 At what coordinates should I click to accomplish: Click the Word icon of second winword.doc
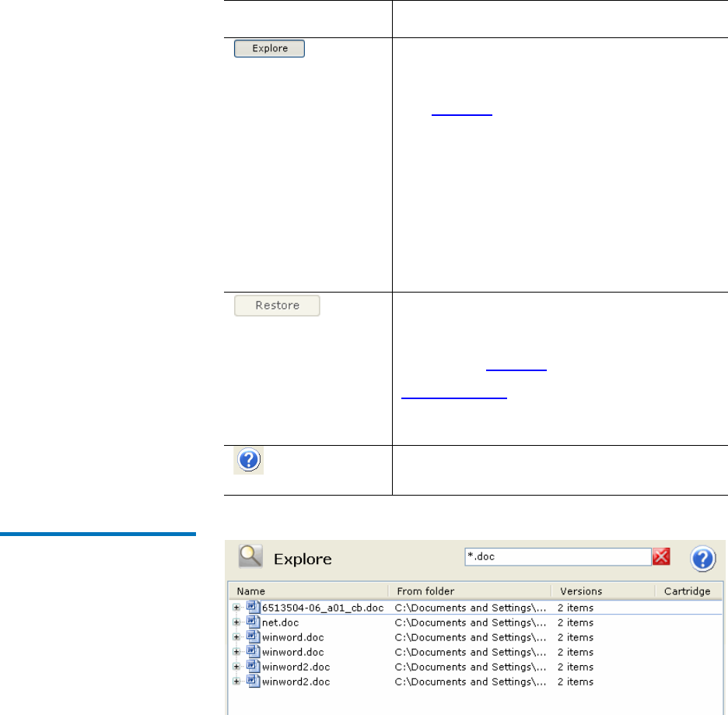coord(253,652)
